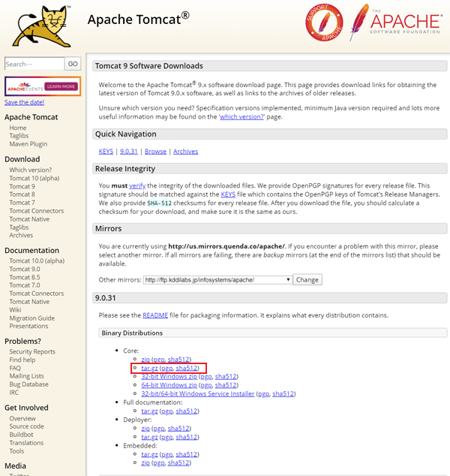450x476 pixels.
Task: Open Archives link in Quick Navigation
Action: [x=185, y=151]
